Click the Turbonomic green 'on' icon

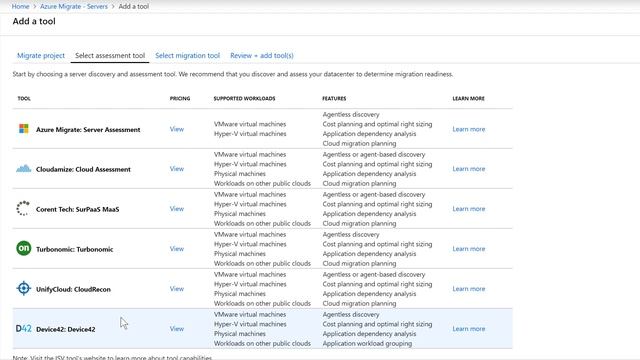24,248
